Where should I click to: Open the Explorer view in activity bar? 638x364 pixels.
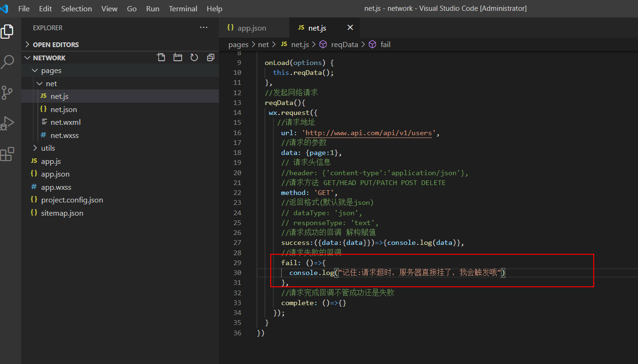tap(7, 32)
